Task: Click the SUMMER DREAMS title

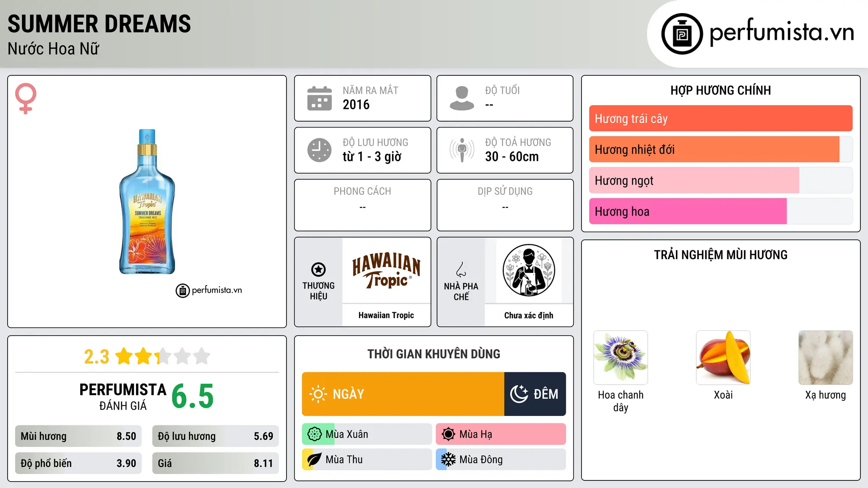Action: 99,24
